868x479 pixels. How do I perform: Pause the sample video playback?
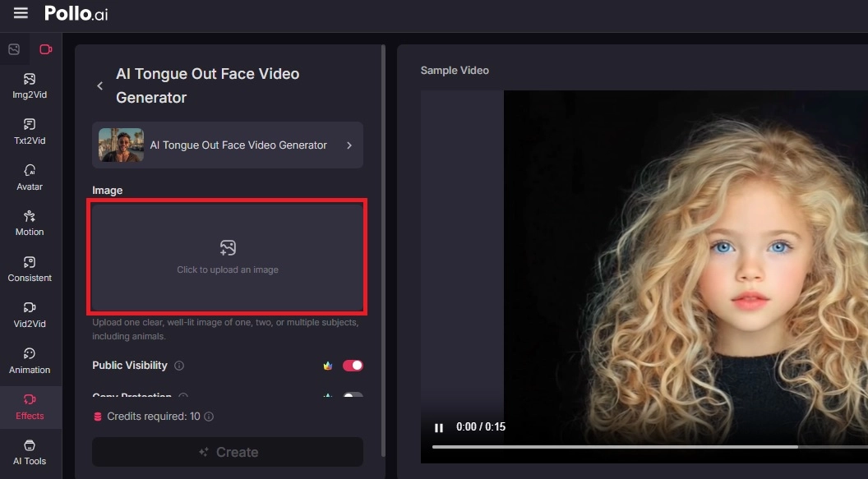tap(439, 427)
